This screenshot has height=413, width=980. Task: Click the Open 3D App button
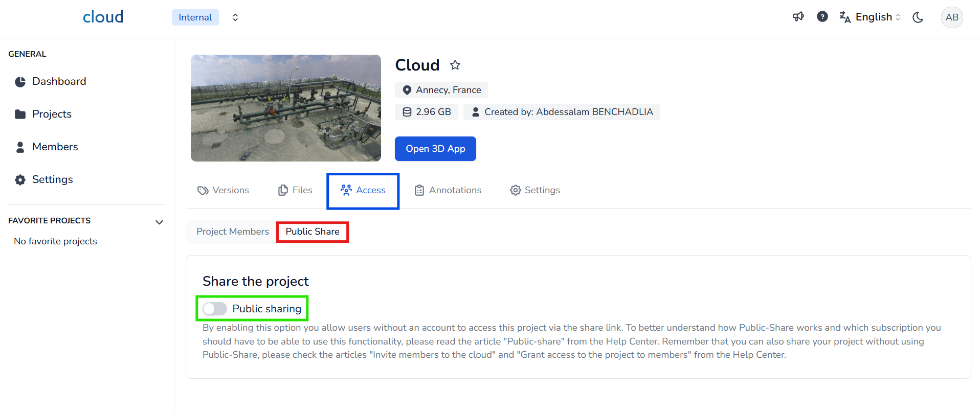[435, 149]
